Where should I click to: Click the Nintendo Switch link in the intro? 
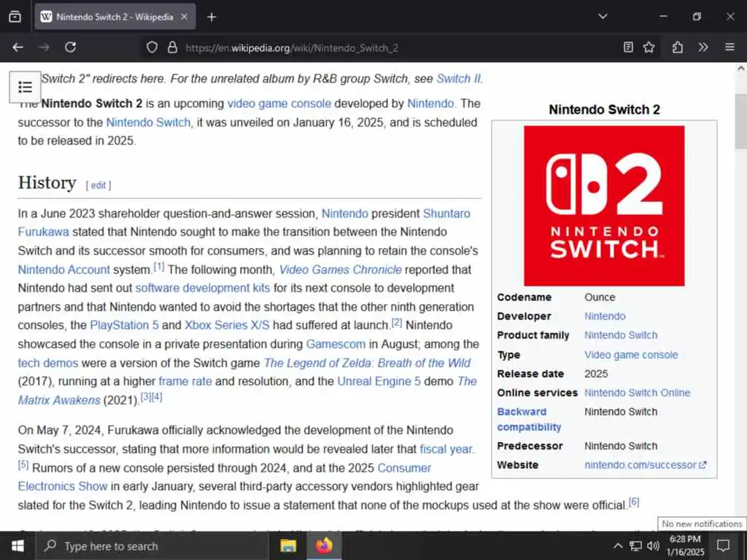(x=148, y=122)
